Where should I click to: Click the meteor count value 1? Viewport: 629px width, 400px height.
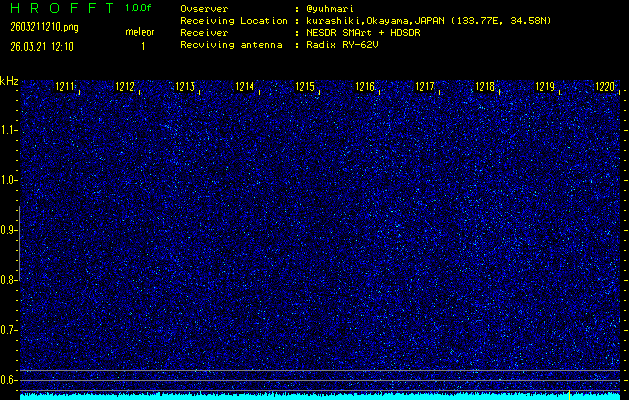click(x=143, y=47)
